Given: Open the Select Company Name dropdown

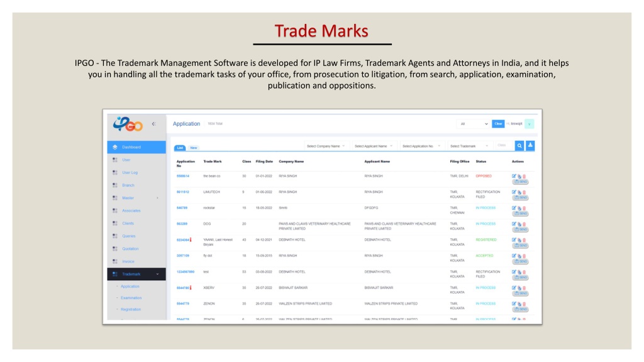Looking at the screenshot, I should point(326,146).
